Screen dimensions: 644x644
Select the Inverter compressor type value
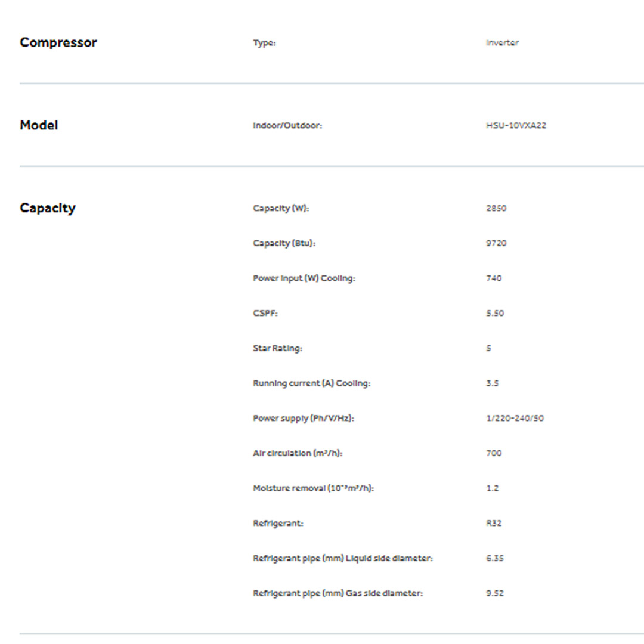[502, 43]
